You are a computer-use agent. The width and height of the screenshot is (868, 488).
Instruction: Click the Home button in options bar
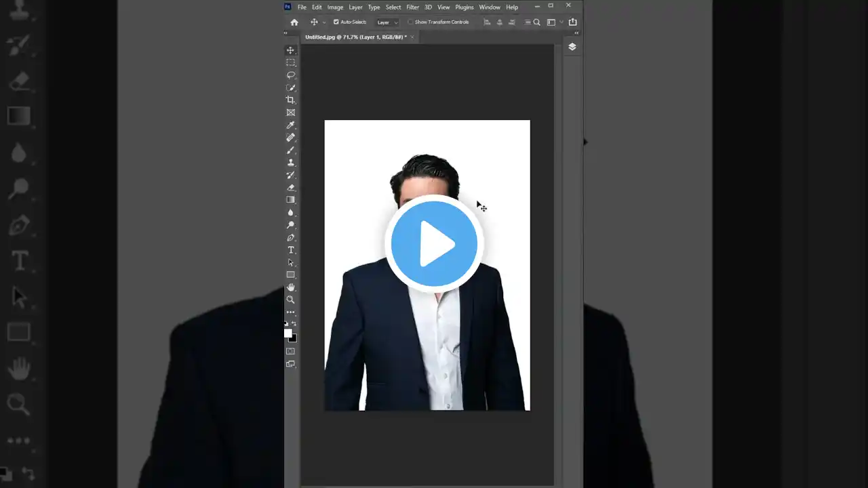pyautogui.click(x=294, y=22)
